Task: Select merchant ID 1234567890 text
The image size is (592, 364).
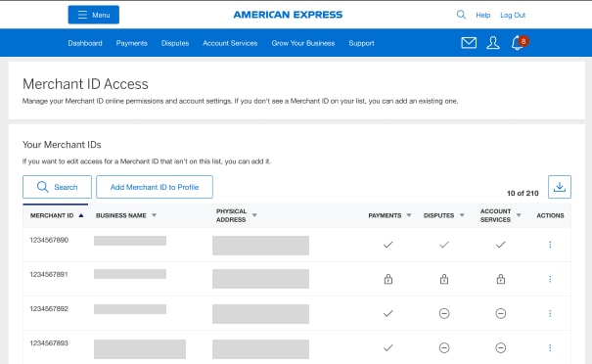Action: click(x=49, y=240)
